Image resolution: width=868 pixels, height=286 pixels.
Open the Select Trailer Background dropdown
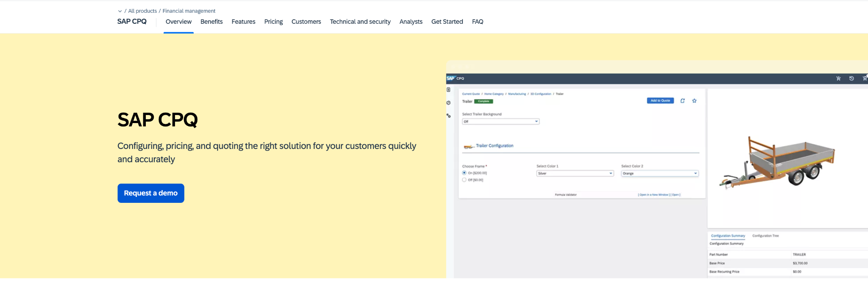click(x=501, y=121)
